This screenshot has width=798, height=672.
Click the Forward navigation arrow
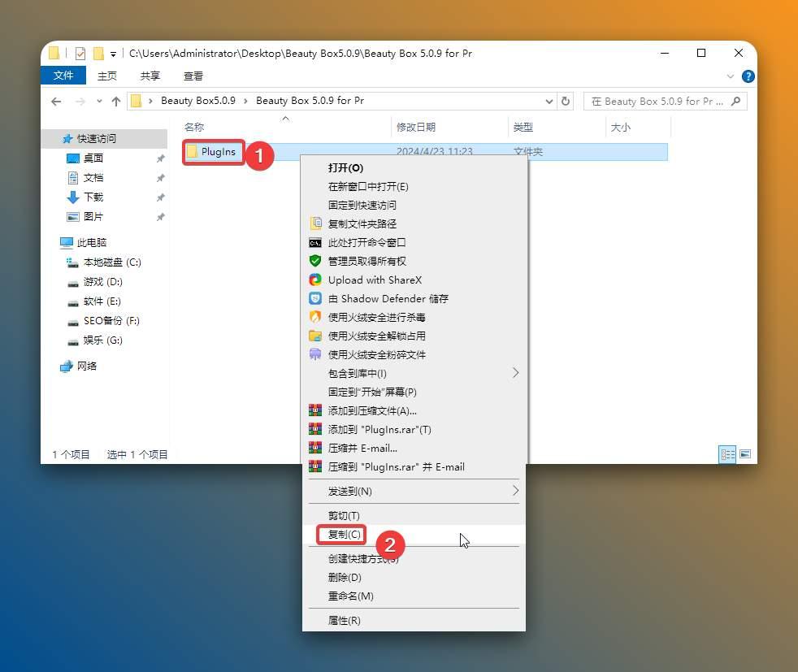[80, 102]
